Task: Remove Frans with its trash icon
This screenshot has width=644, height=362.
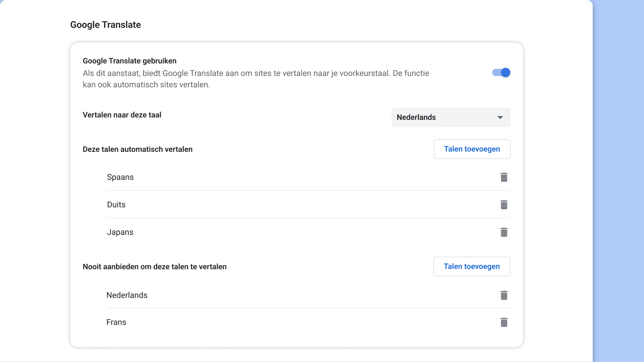Action: (504, 322)
